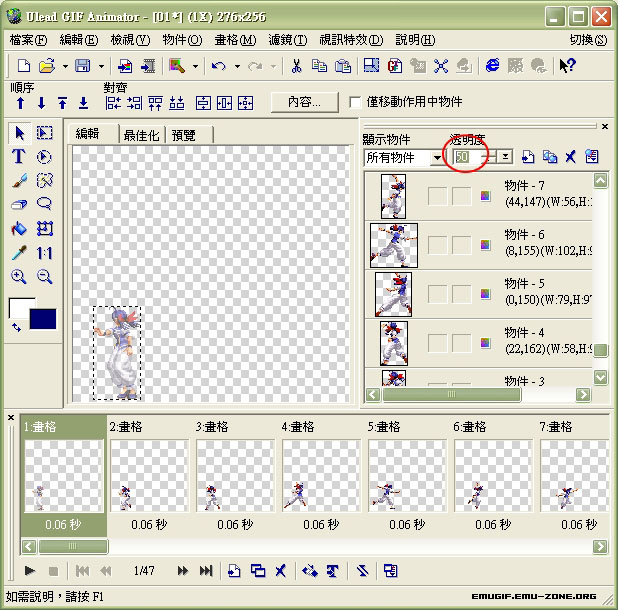Toggle first box beside 物件 - 7

click(437, 196)
